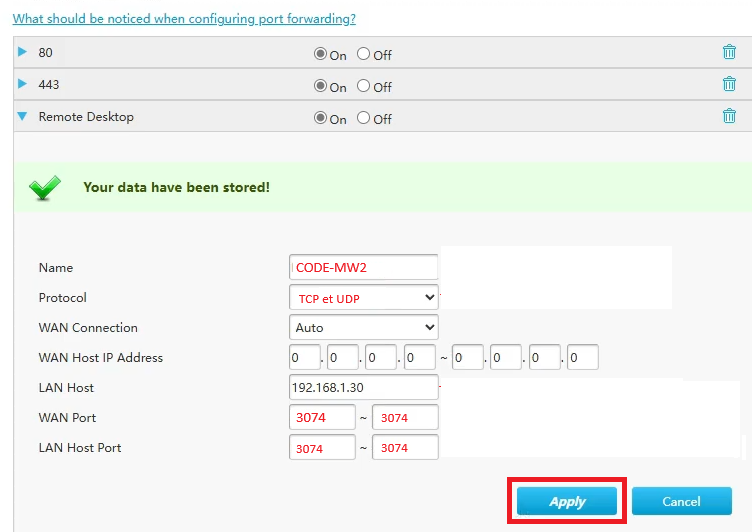Click the LAN Host Port end field
Viewport: 752px width, 532px height.
[x=405, y=447]
